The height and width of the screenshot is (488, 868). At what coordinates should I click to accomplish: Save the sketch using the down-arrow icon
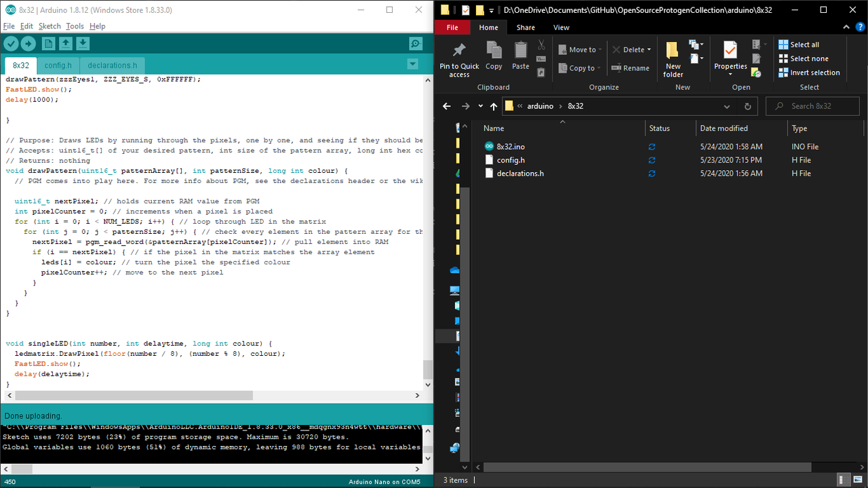tap(82, 43)
